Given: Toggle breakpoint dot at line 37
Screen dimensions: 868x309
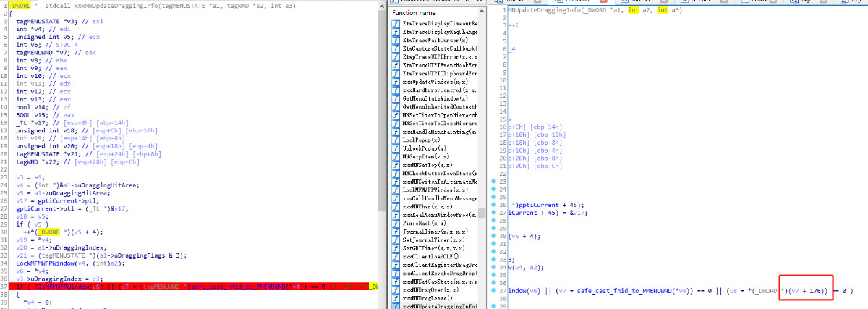Looking at the screenshot, I should [493, 292].
